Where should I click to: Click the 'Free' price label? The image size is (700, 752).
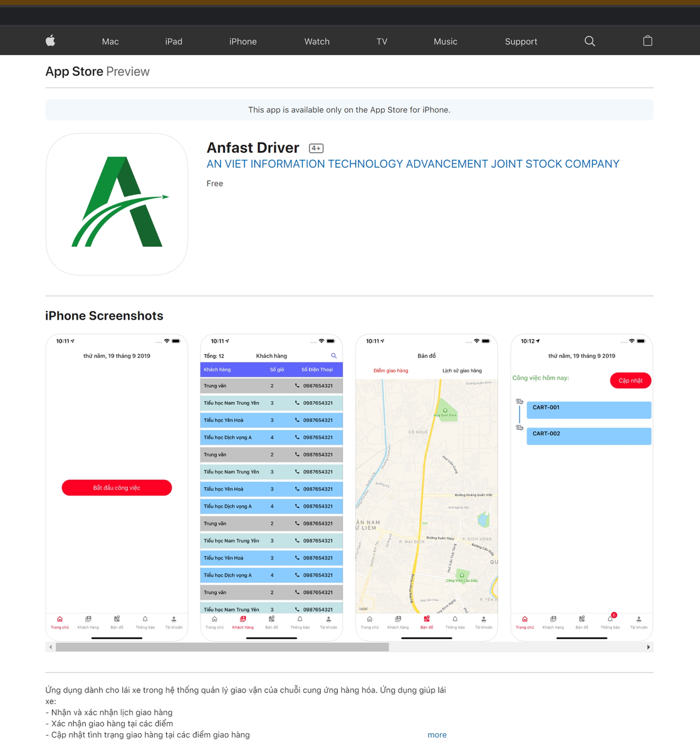point(215,184)
